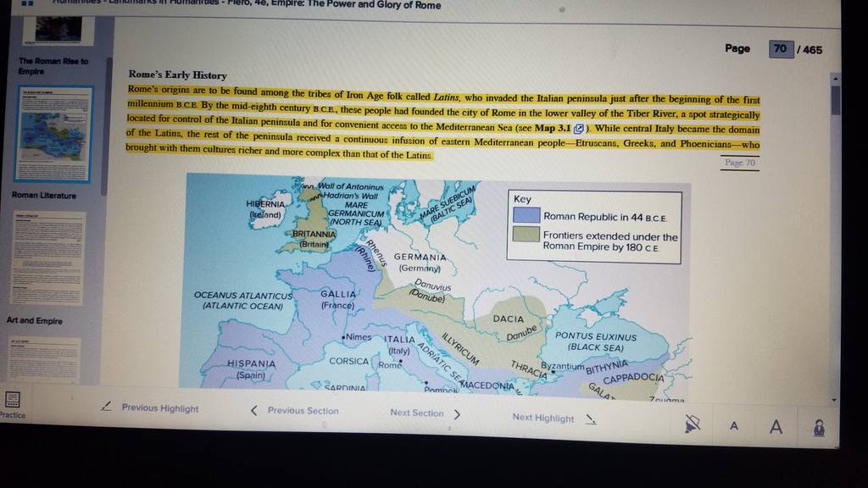This screenshot has width=868, height=488.
Task: Click the Previous Highlight pencil icon
Action: pyautogui.click(x=106, y=407)
